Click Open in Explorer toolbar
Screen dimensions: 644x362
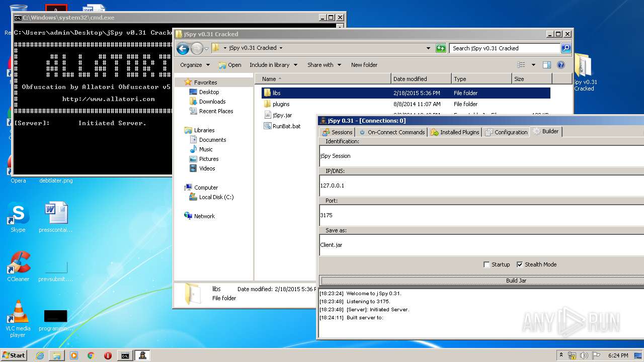tap(230, 65)
